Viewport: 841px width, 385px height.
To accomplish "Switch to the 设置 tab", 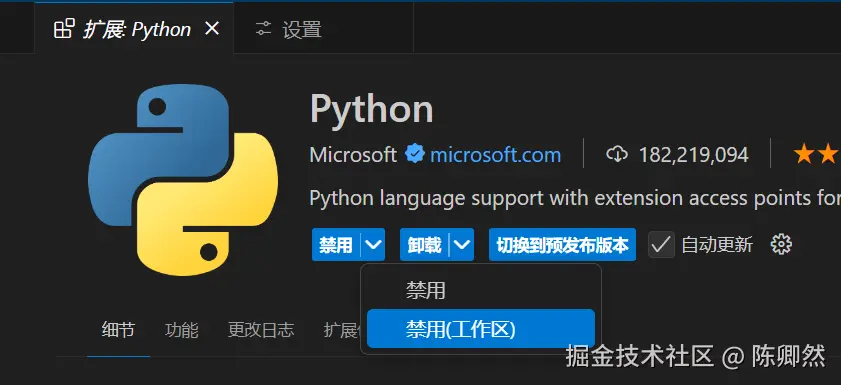I will pyautogui.click(x=323, y=29).
